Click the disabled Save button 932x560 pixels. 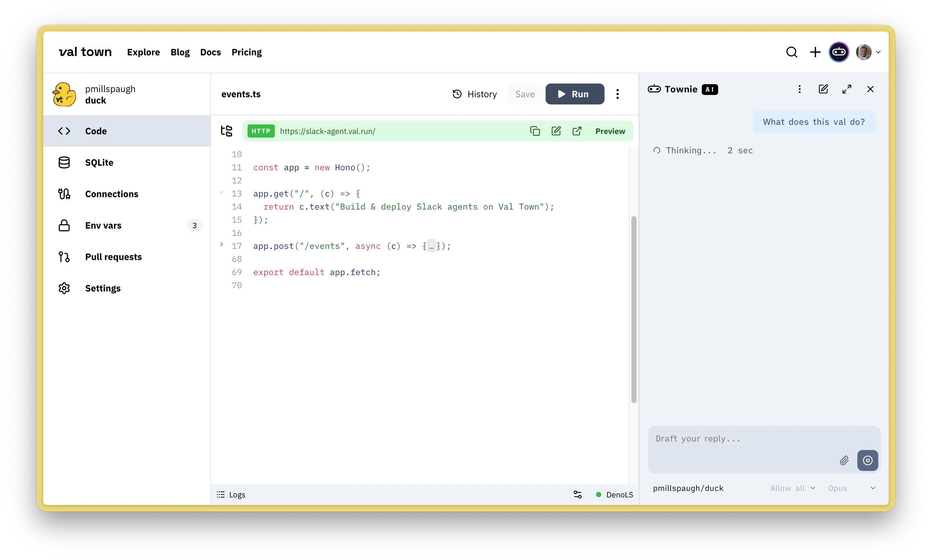pos(525,94)
